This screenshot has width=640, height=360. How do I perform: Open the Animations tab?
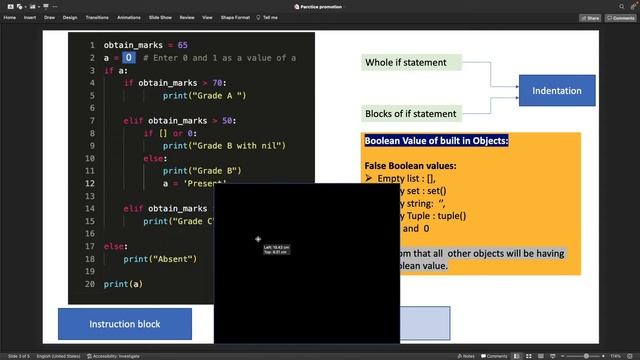pos(129,18)
